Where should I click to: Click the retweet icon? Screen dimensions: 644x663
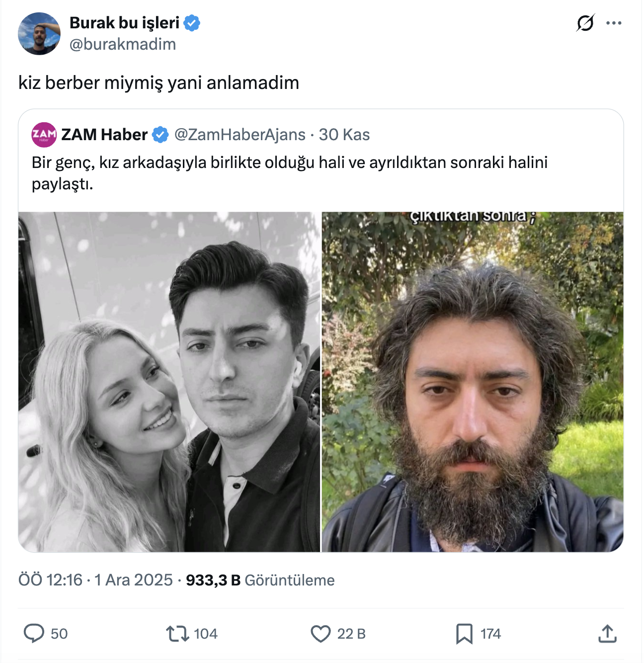(177, 634)
